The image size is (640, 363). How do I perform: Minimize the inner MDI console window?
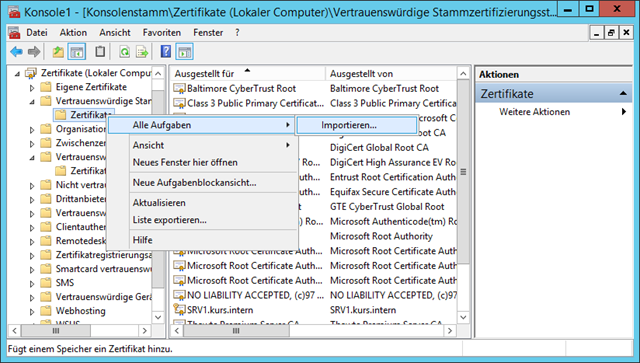click(596, 33)
